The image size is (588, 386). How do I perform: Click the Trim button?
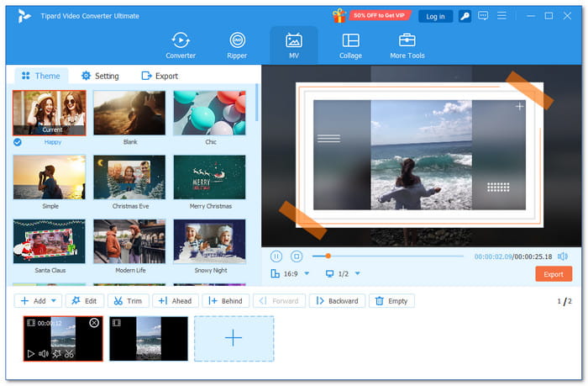(129, 301)
